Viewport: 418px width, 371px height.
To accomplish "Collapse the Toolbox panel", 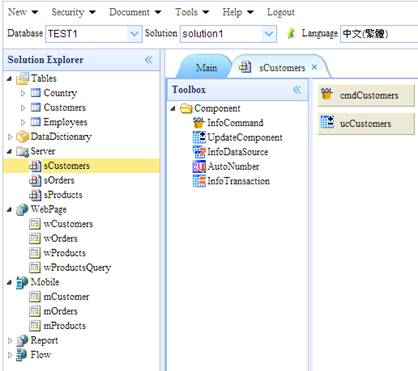I will coord(297,90).
